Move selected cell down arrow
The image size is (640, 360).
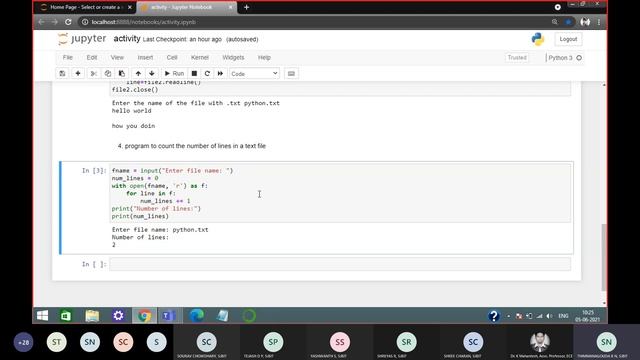[x=152, y=73]
